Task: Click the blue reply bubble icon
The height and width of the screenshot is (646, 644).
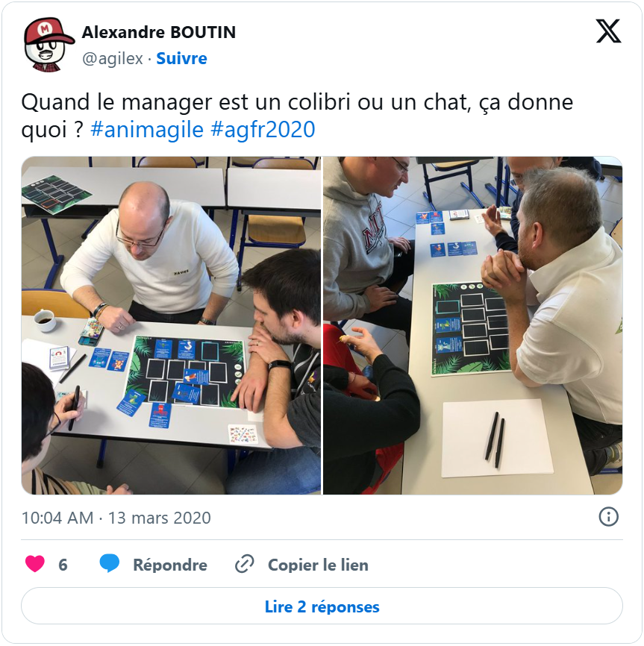Action: tap(110, 564)
